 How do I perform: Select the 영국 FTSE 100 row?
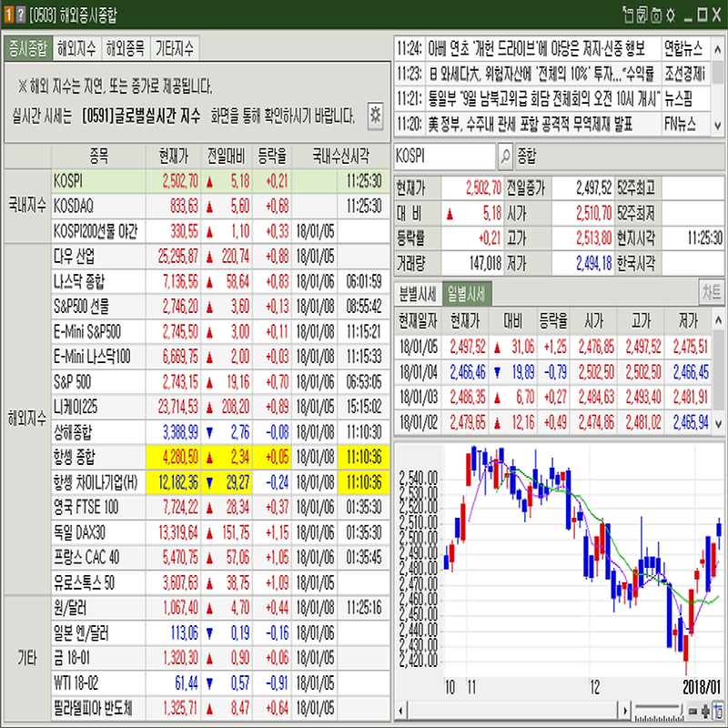tap(220, 508)
